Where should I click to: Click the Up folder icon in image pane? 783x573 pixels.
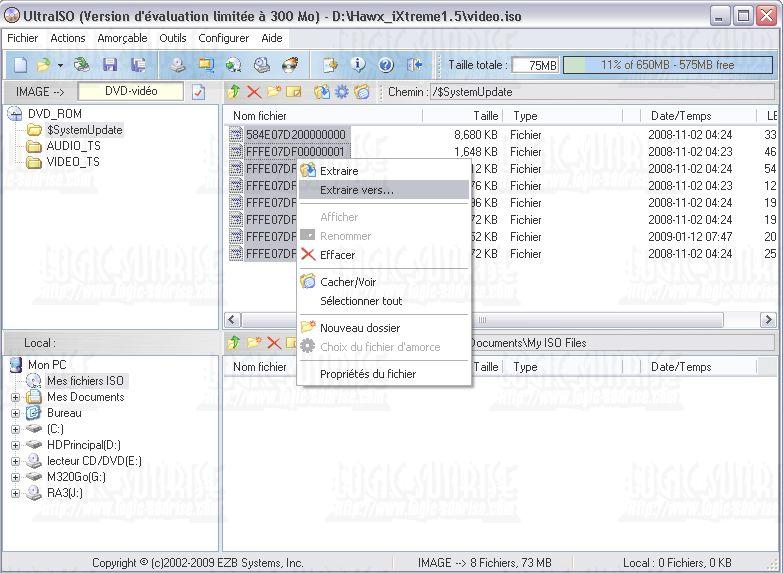click(x=233, y=91)
